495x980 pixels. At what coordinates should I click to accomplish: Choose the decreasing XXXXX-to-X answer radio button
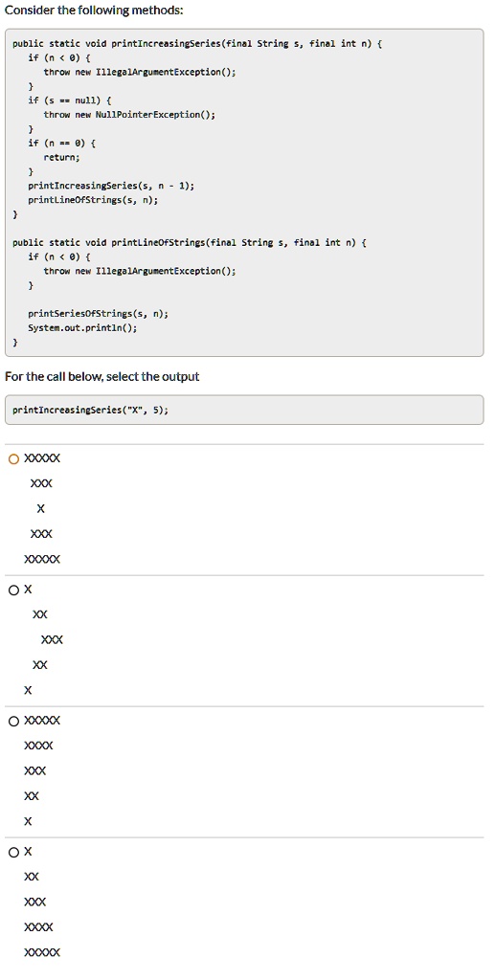[x=13, y=722]
